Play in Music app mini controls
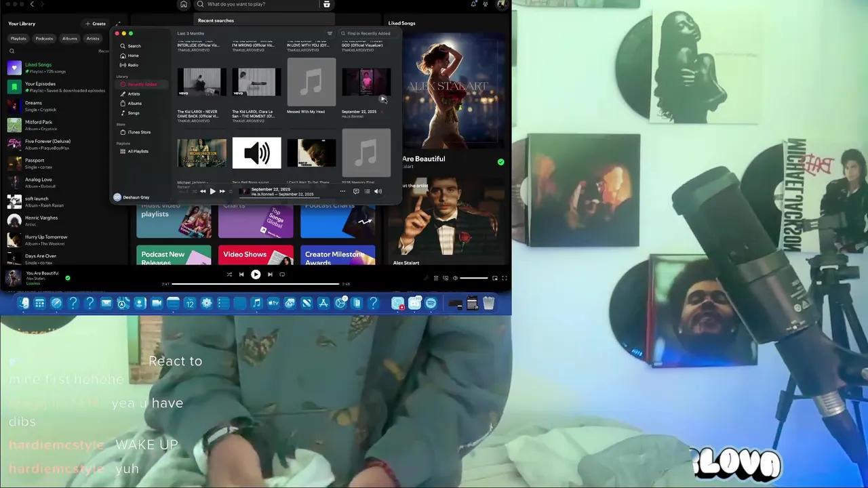Screen dimensions: 868x488 [212, 191]
